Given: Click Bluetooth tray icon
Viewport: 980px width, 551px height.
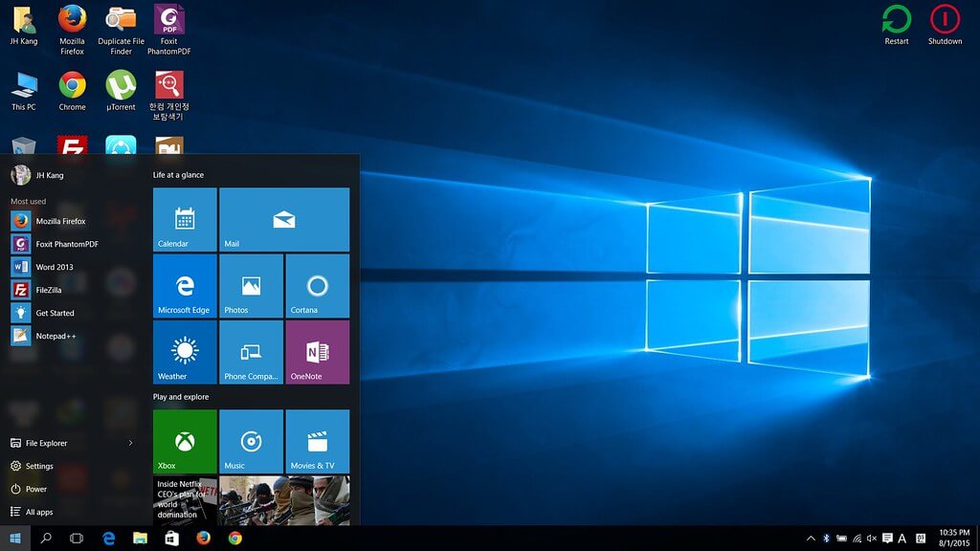Looking at the screenshot, I should pos(826,539).
